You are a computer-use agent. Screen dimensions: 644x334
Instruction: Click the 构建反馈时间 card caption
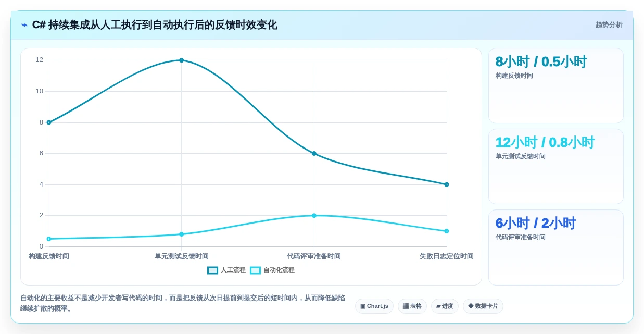514,76
